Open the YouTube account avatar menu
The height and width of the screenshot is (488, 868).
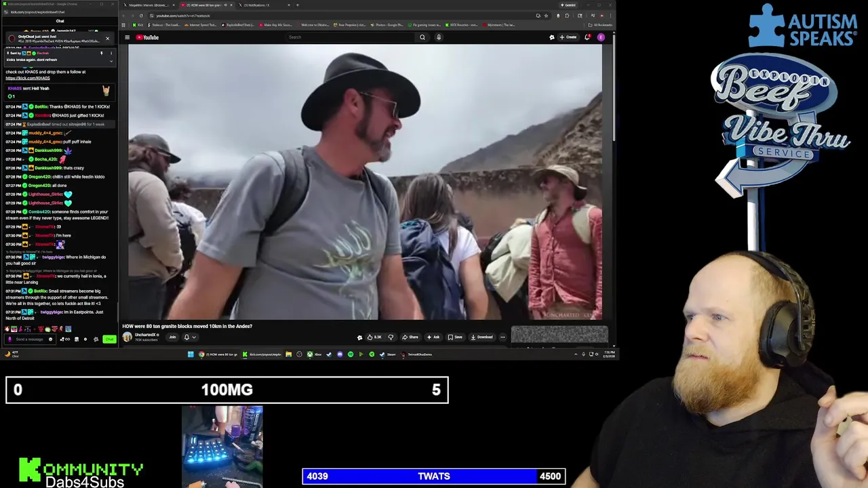tap(601, 37)
